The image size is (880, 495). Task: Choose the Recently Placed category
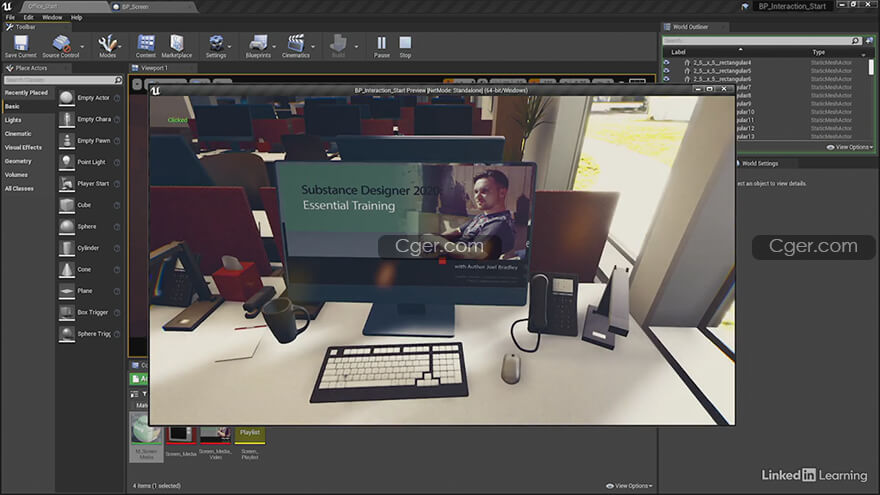(26, 93)
